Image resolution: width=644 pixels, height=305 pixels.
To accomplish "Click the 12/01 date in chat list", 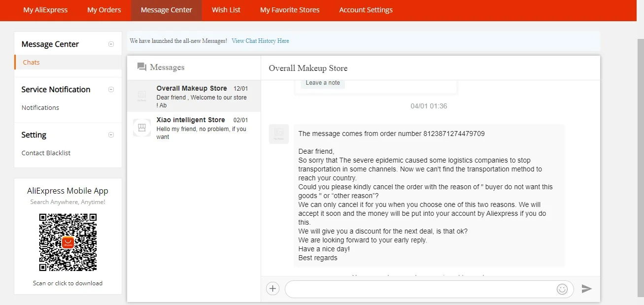I will tap(240, 89).
